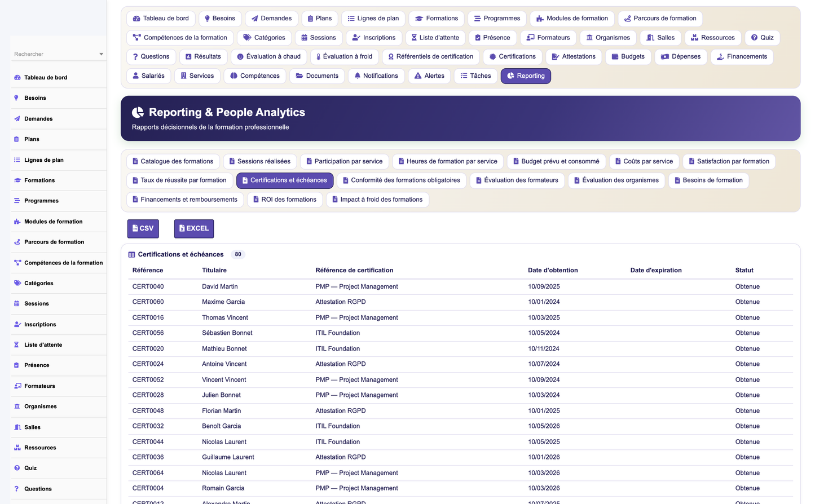815x504 pixels.
Task: Click the Quiz question-circle sidebar icon
Action: pyautogui.click(x=17, y=468)
